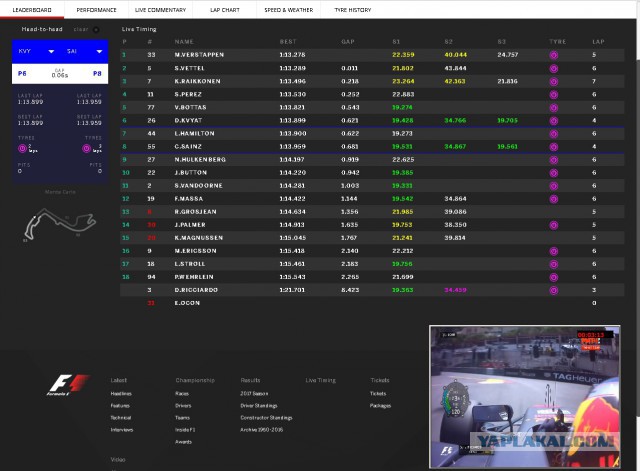640x471 pixels.
Task: Click the tyre icon in F.Massa's row
Action: pos(553,199)
